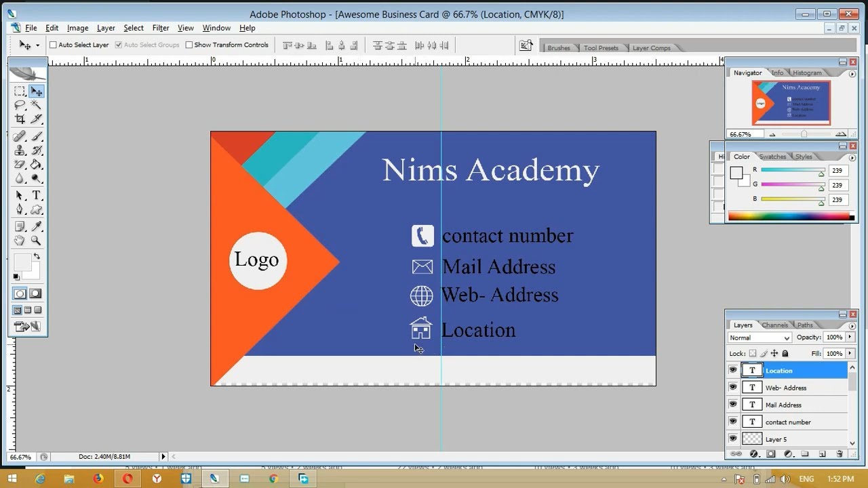This screenshot has height=488, width=868.
Task: Open the Layer Comps tab
Action: pos(651,48)
